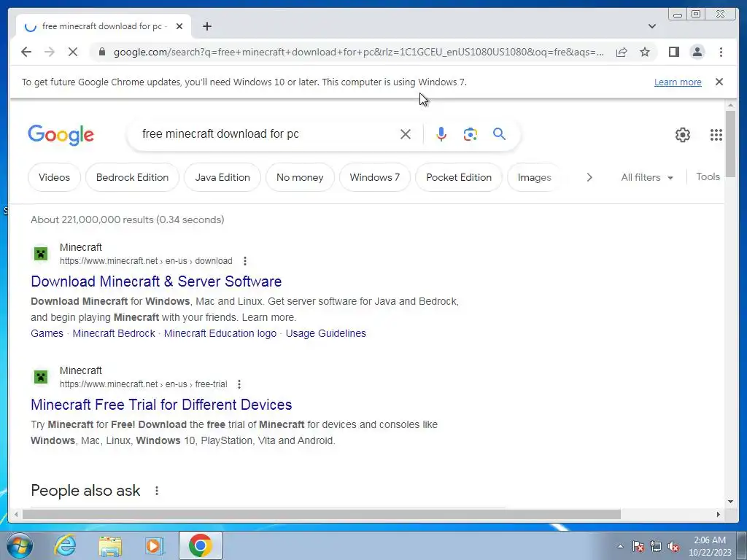The width and height of the screenshot is (747, 560).
Task: Open Windows Explorer from the taskbar
Action: point(110,546)
